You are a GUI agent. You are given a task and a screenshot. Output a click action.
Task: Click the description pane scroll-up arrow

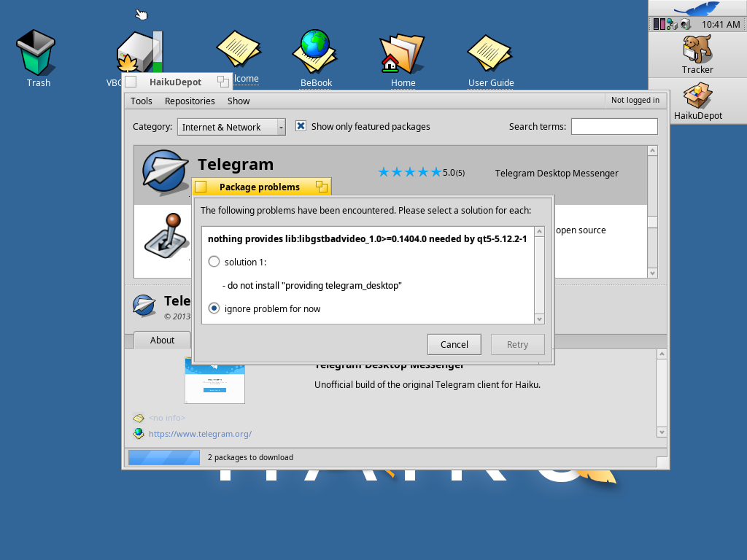pos(661,354)
